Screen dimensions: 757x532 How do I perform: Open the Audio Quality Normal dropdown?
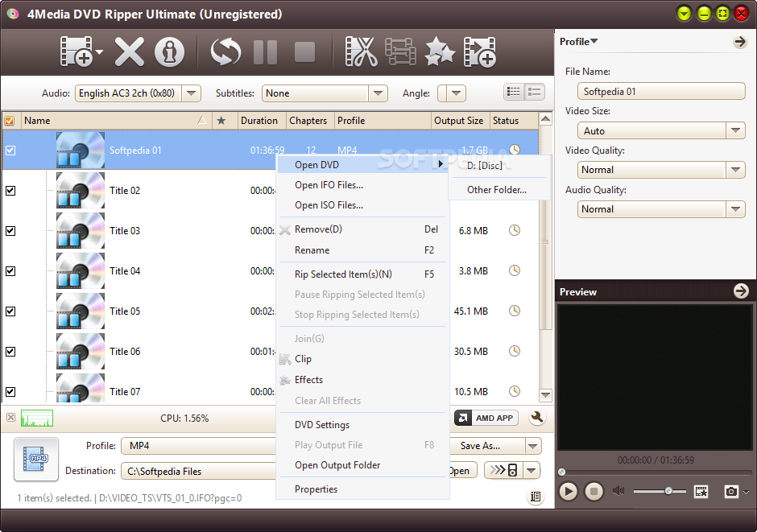pyautogui.click(x=735, y=208)
